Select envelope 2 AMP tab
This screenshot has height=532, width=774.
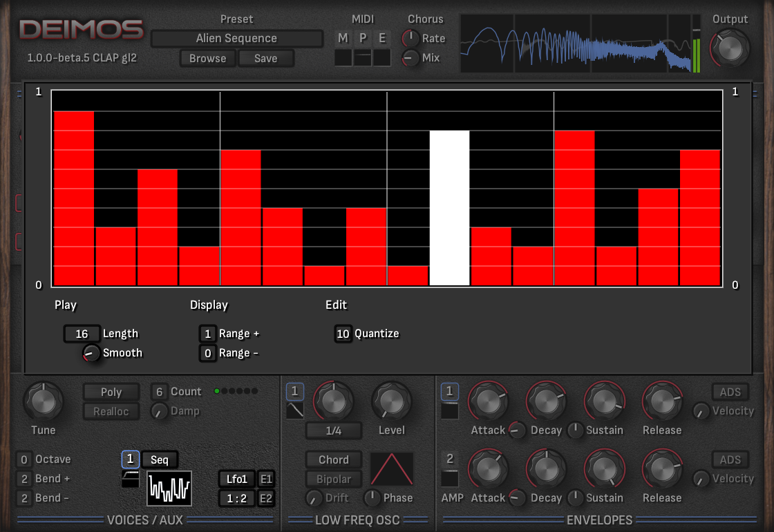point(450,459)
